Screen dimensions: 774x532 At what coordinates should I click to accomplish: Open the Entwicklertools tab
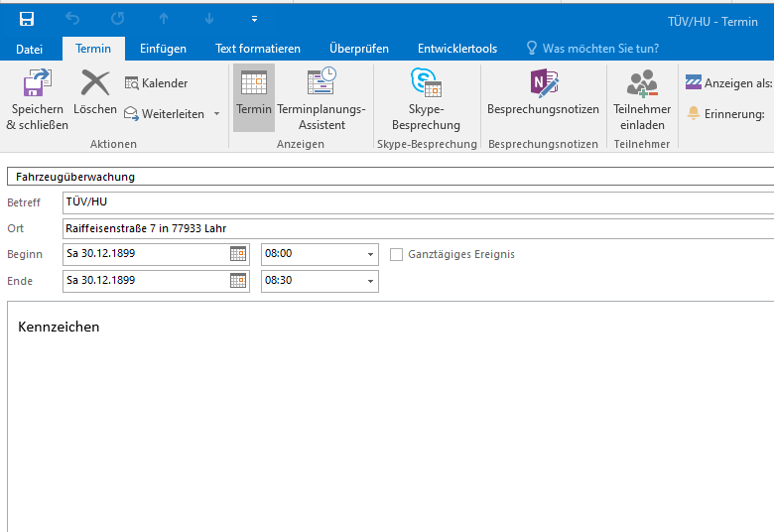pos(457,49)
